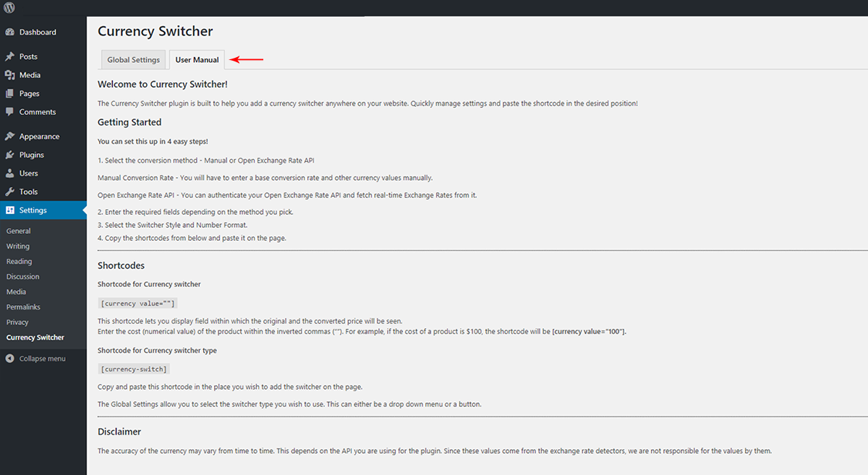
Task: Click the Media library icon
Action: [x=9, y=75]
